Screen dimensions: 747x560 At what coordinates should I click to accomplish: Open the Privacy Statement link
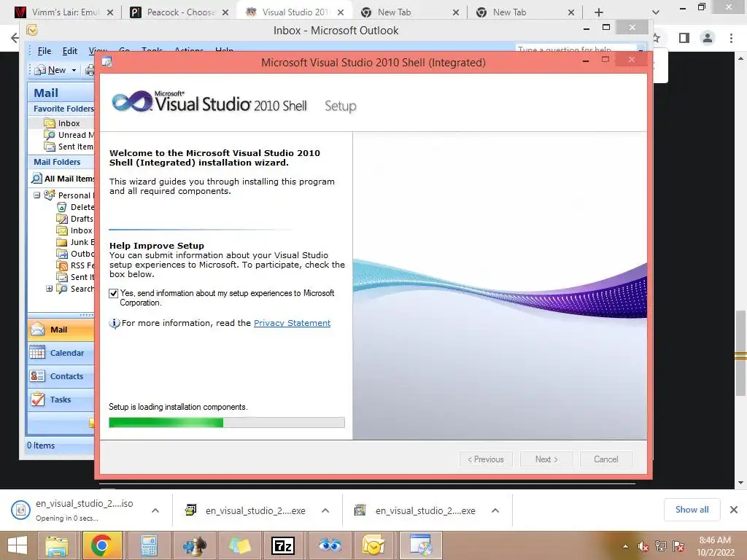pyautogui.click(x=292, y=323)
